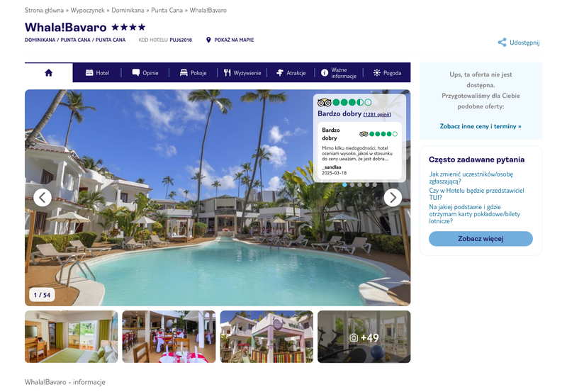Click the share icon next to Udostępnij
This screenshot has width=567, height=392.
click(x=502, y=43)
